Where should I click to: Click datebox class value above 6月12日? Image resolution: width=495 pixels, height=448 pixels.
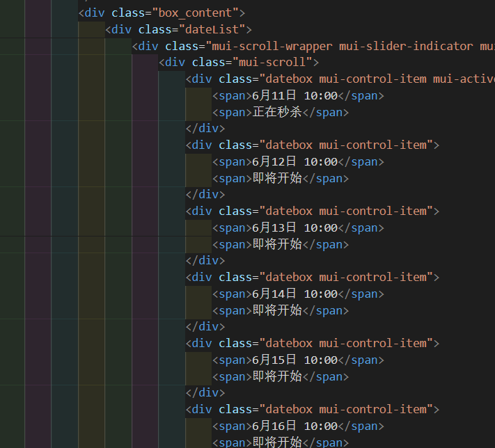click(346, 145)
